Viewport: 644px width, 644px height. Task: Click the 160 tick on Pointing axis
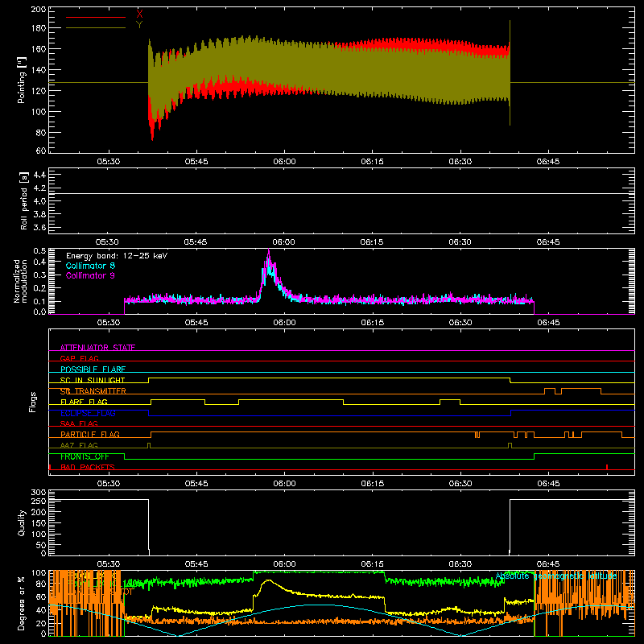pyautogui.click(x=39, y=49)
